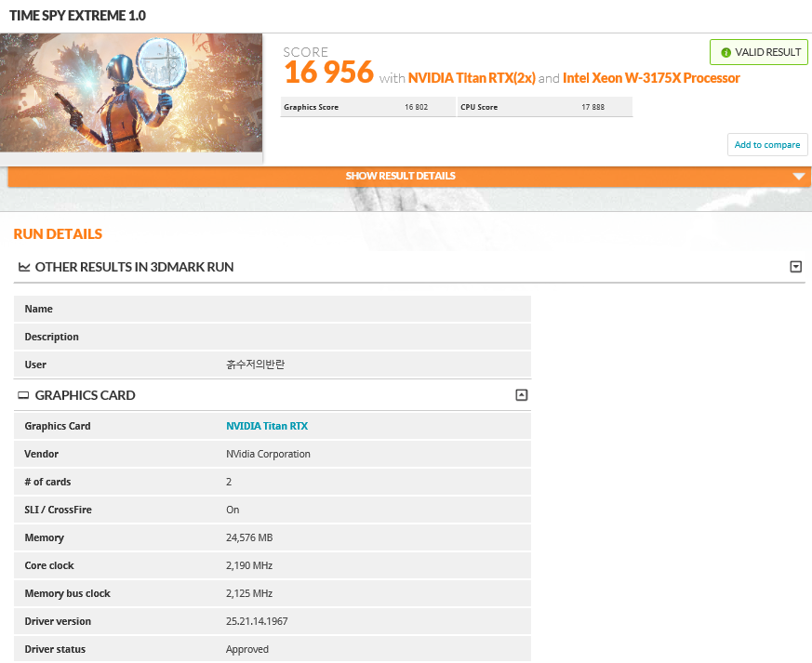
Task: Click the overall score 16 956
Action: 329,72
